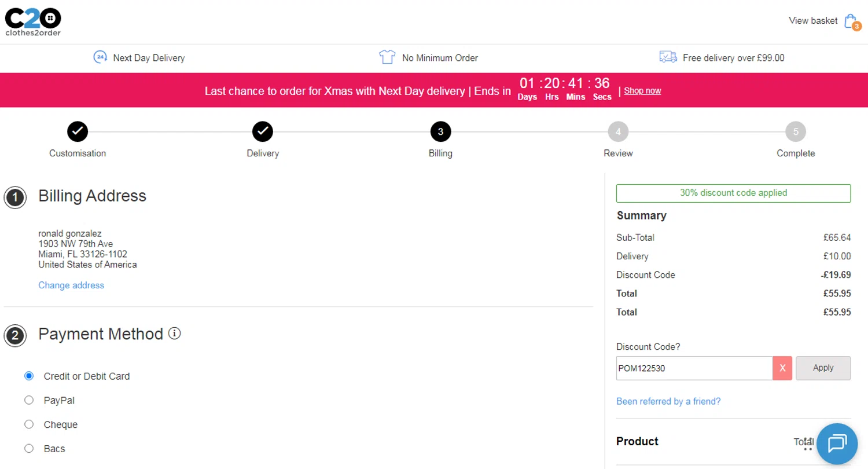Select Cheque payment option
This screenshot has height=469, width=868.
click(x=29, y=424)
